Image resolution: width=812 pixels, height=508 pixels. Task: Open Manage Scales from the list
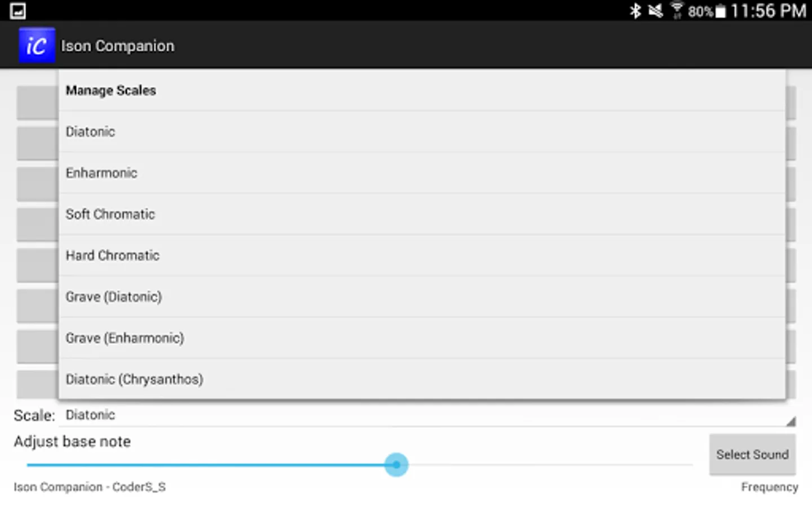click(x=422, y=90)
